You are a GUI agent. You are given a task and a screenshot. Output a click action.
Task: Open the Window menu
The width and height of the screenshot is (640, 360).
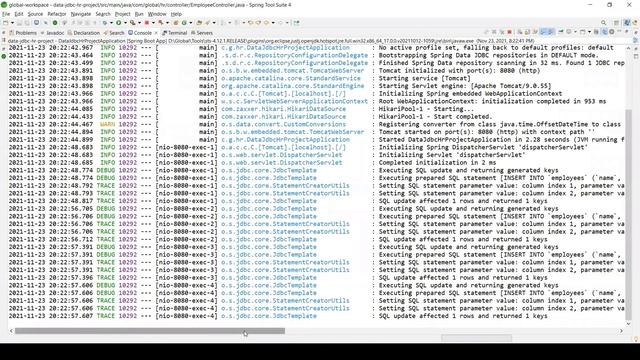157,14
